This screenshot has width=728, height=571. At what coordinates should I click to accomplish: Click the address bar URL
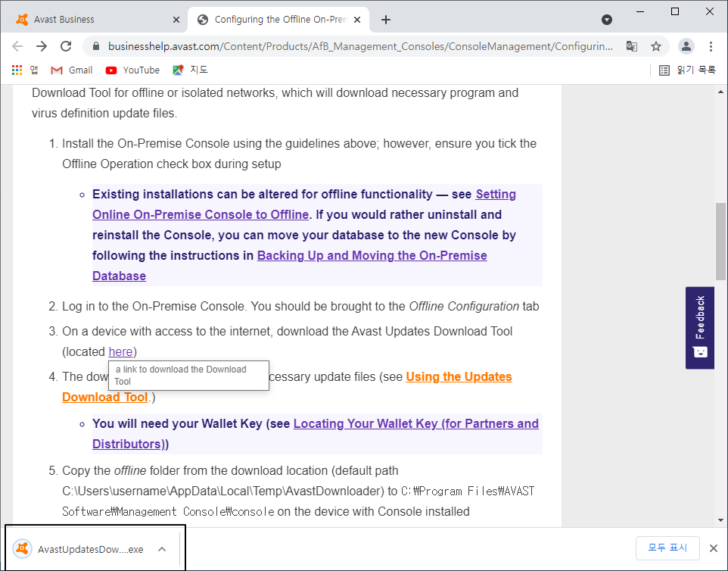(x=359, y=46)
